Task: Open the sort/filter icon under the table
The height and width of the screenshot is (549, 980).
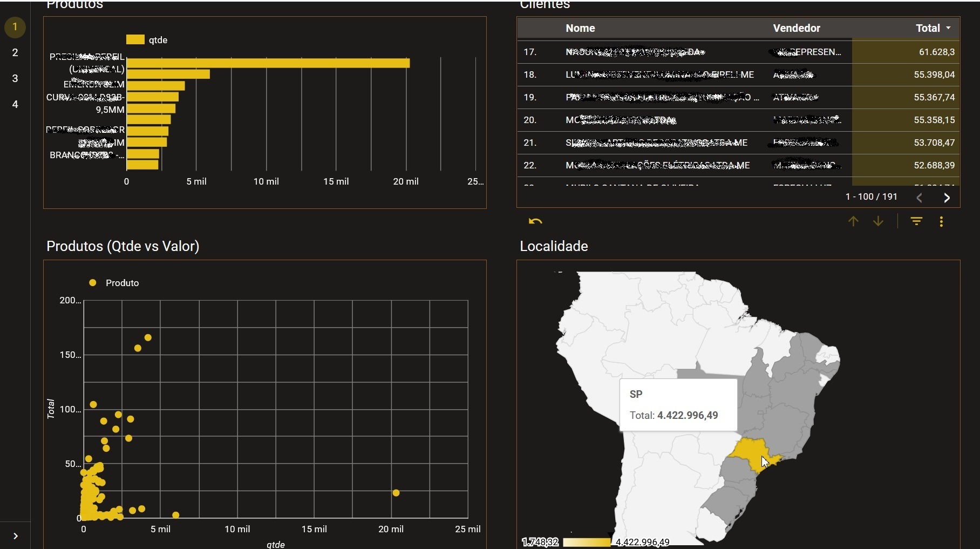Action: tap(916, 221)
